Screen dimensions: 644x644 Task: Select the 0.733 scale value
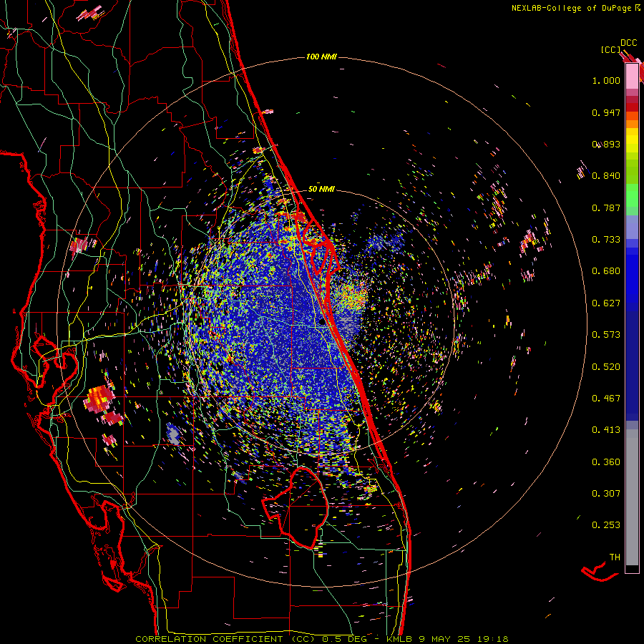(x=606, y=240)
